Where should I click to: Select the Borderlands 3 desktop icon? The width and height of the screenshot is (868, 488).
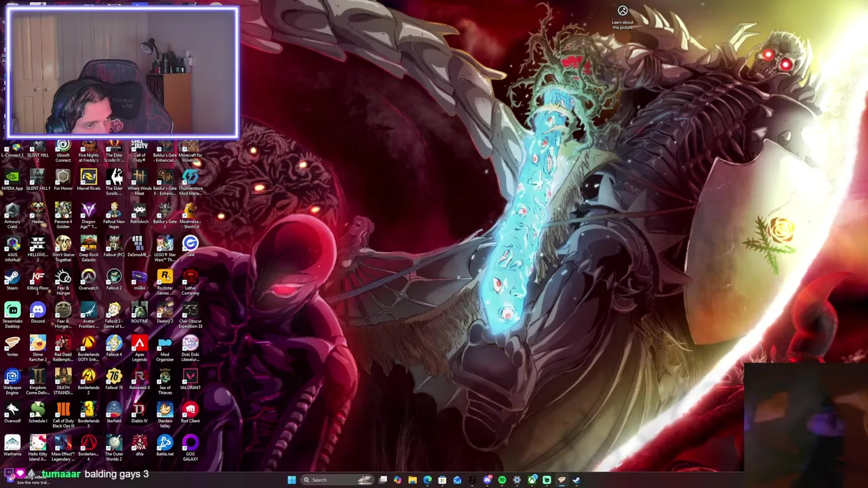click(x=88, y=415)
